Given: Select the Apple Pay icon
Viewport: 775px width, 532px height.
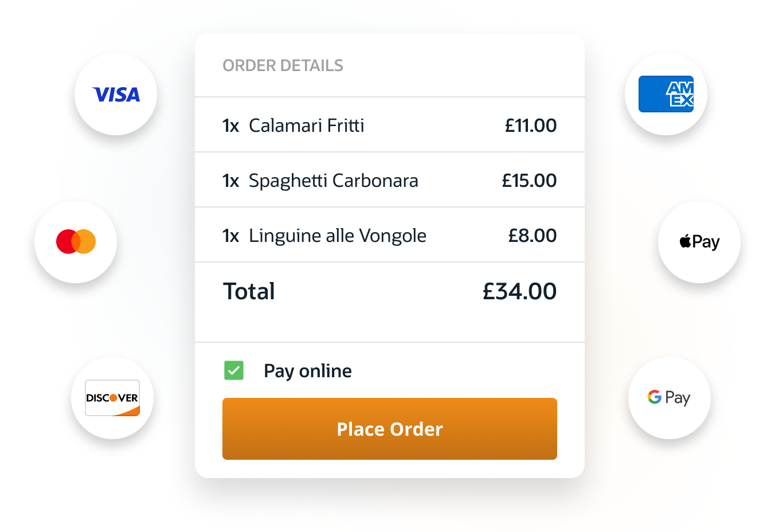Looking at the screenshot, I should 699,242.
